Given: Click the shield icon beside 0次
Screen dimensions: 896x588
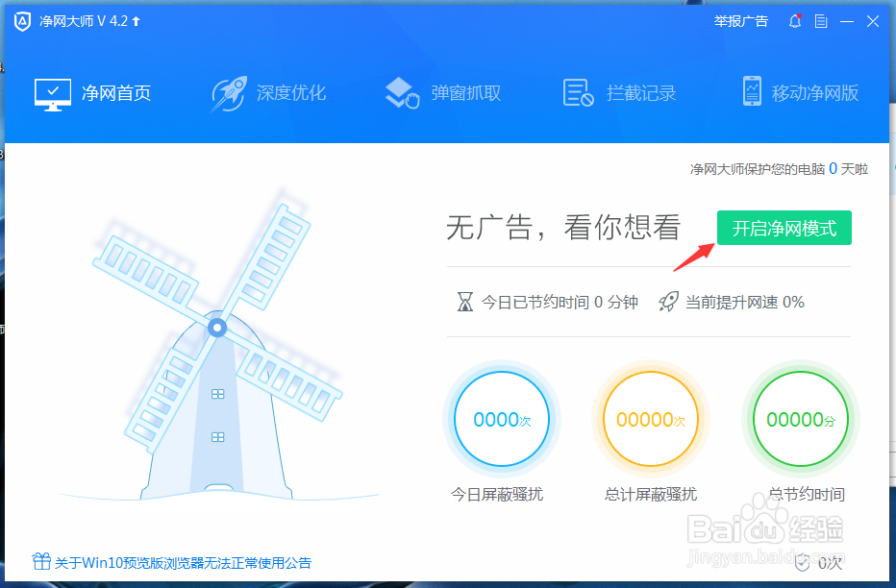Looking at the screenshot, I should [803, 562].
